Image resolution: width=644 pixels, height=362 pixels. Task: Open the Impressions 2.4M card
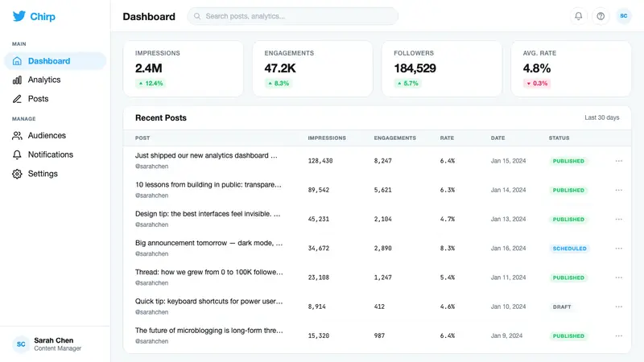pyautogui.click(x=184, y=69)
